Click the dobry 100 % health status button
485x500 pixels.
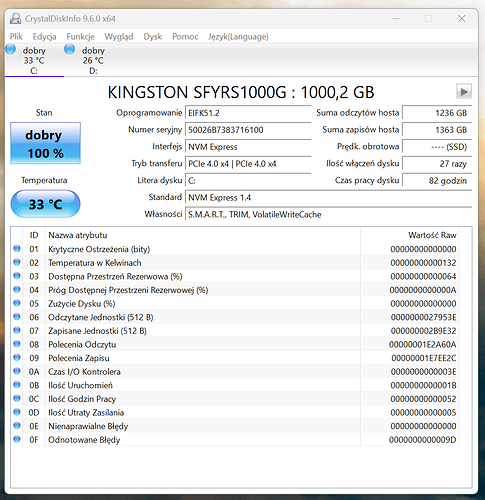[x=45, y=143]
